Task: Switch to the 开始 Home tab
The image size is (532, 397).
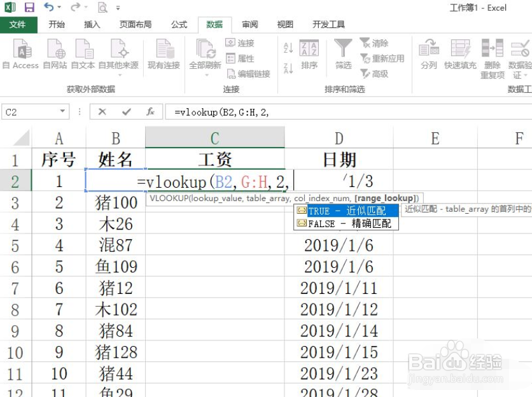Action: coord(57,24)
